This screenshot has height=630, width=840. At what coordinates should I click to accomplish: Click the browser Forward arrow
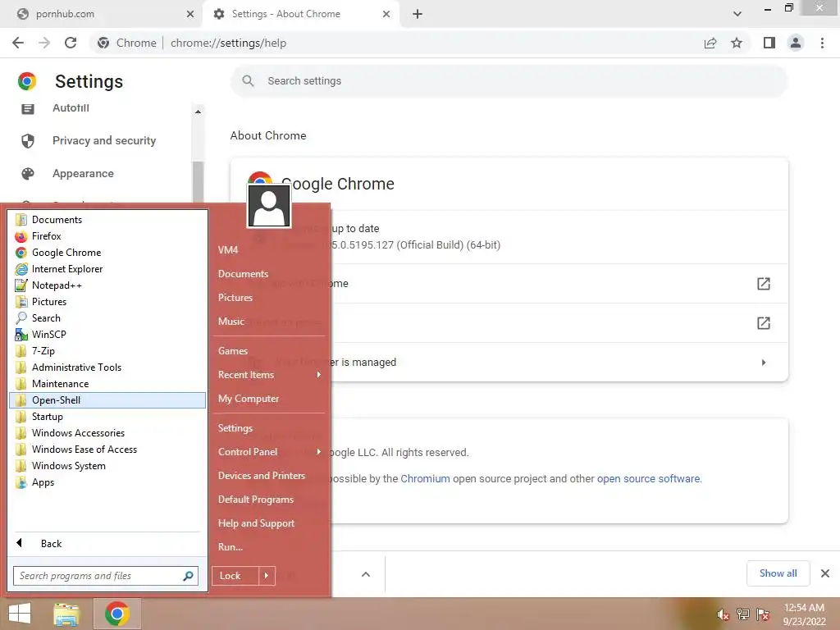click(44, 43)
